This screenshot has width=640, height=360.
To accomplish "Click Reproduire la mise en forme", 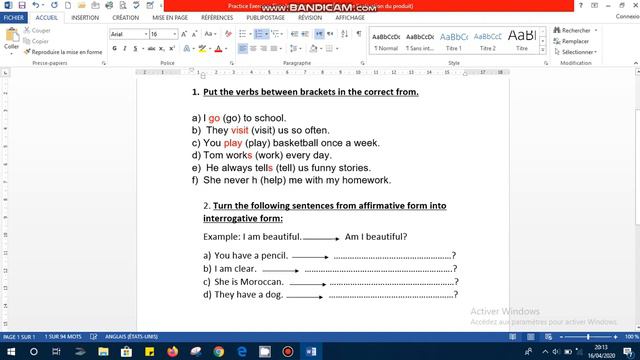I will [x=63, y=52].
